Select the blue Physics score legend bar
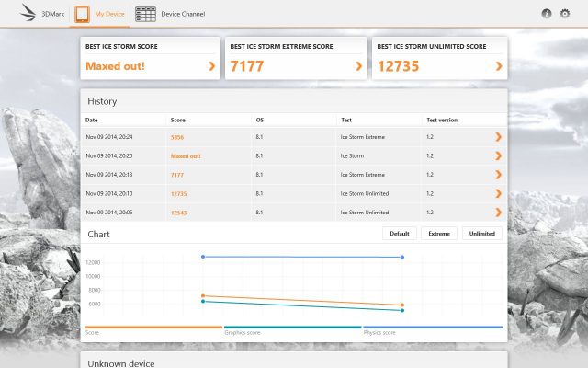 click(433, 328)
